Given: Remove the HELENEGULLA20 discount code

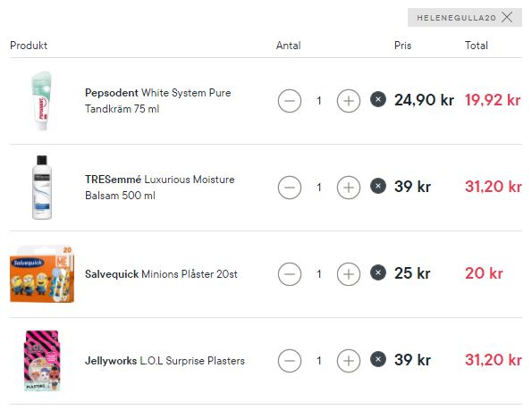Looking at the screenshot, I should click(x=507, y=17).
